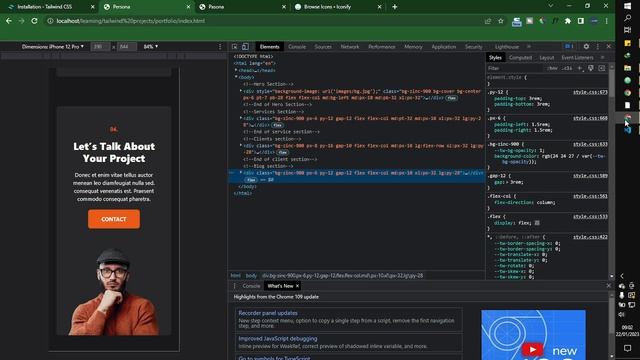Open Task View in the taskbar
Screen dimensions: 640x360
tap(627, 30)
